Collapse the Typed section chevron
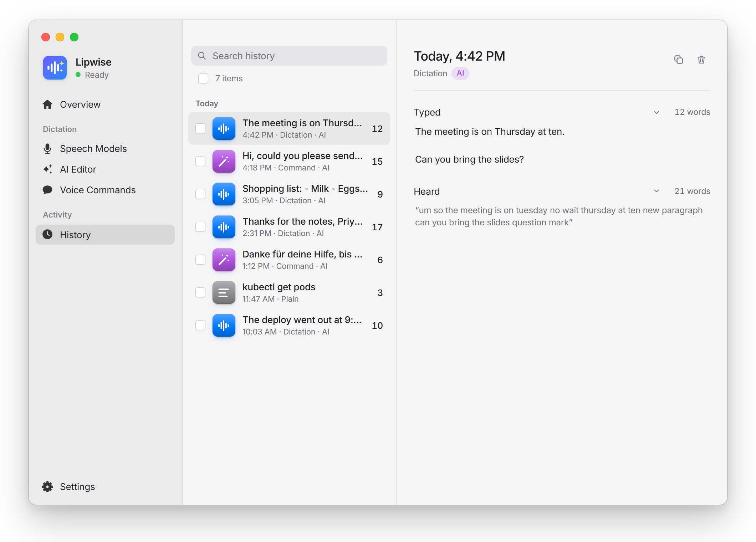The width and height of the screenshot is (756, 542). coord(656,112)
